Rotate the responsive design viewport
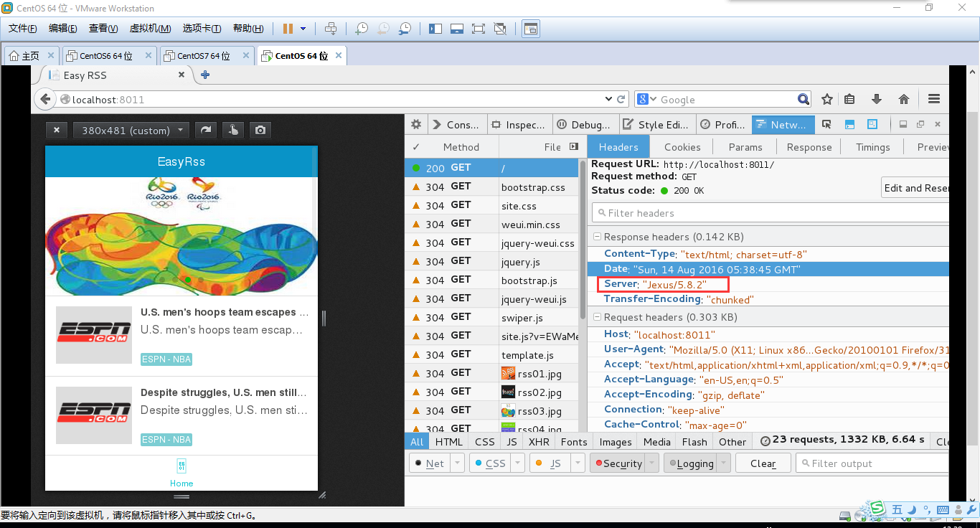980x528 pixels. (206, 130)
